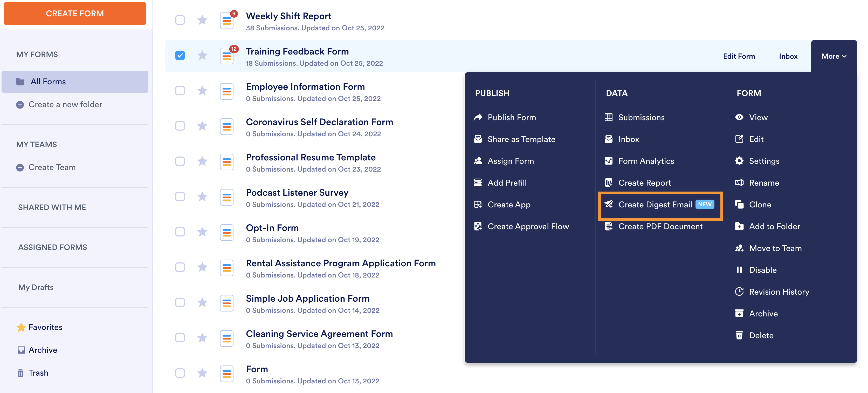Check the Employee Information Form checkbox

[x=180, y=91]
